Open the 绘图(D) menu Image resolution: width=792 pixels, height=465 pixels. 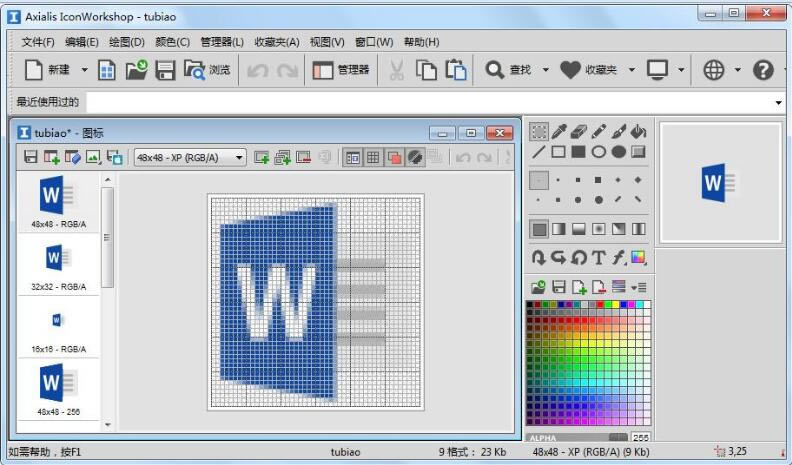[127, 42]
